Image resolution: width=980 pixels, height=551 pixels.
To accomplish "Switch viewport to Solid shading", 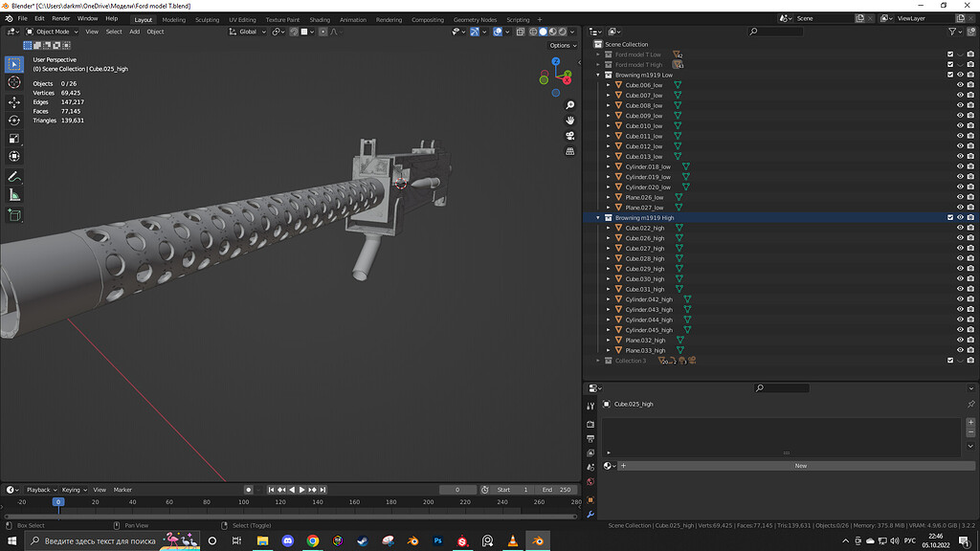I will click(544, 32).
